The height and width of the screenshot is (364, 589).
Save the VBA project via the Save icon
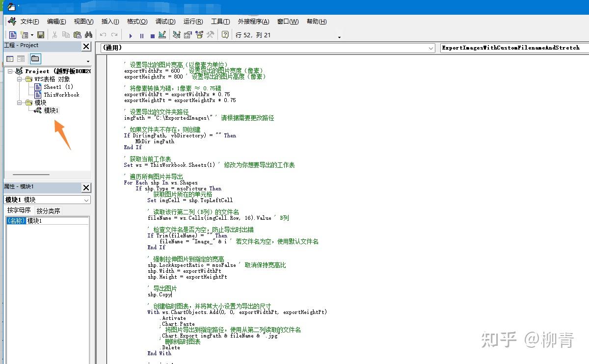point(41,35)
